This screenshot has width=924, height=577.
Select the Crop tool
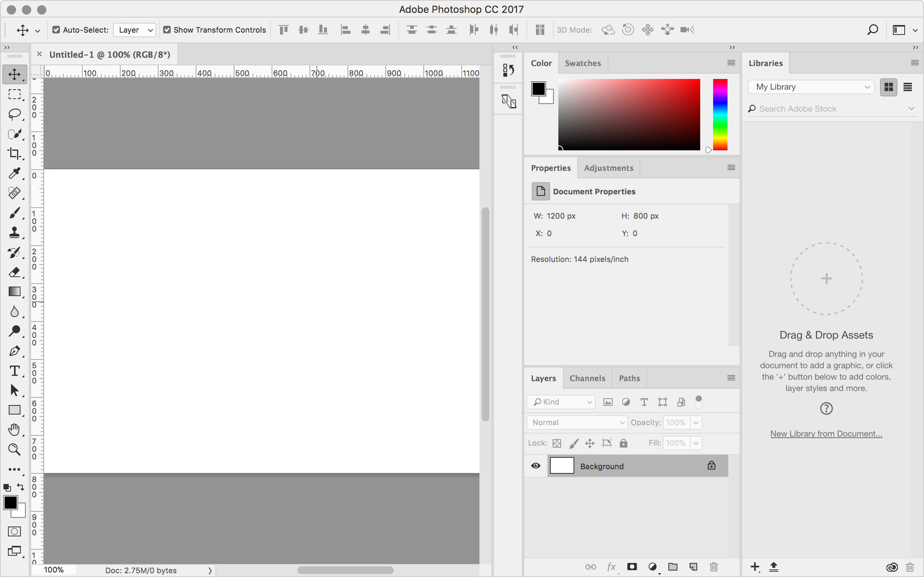(14, 153)
